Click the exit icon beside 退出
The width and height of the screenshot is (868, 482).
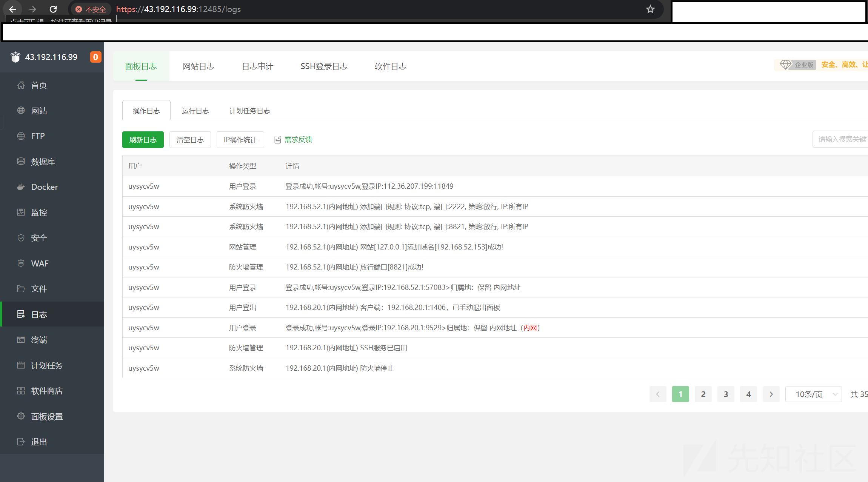21,442
